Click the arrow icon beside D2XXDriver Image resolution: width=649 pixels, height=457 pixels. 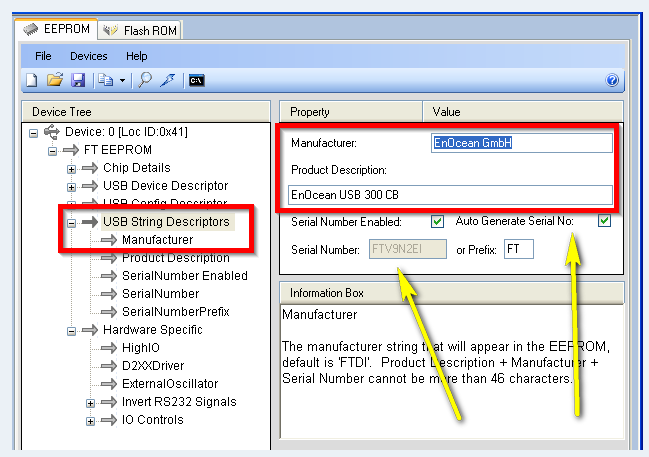pyautogui.click(x=109, y=366)
